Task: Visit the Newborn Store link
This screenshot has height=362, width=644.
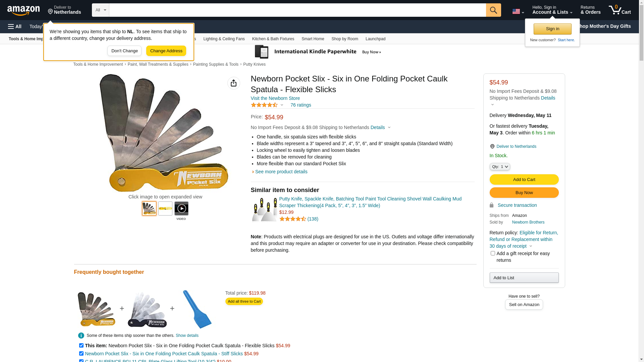Action: tap(275, 98)
